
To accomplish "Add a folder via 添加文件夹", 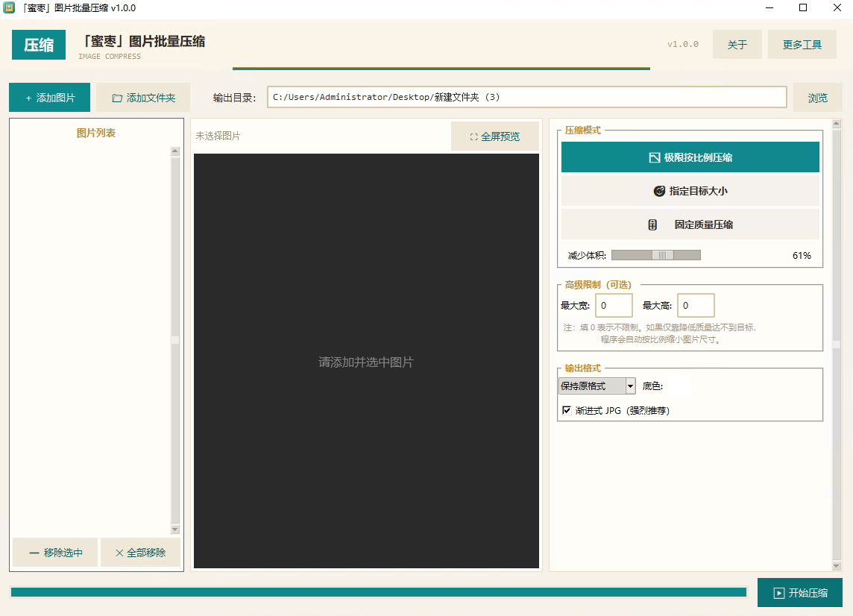I will click(143, 98).
